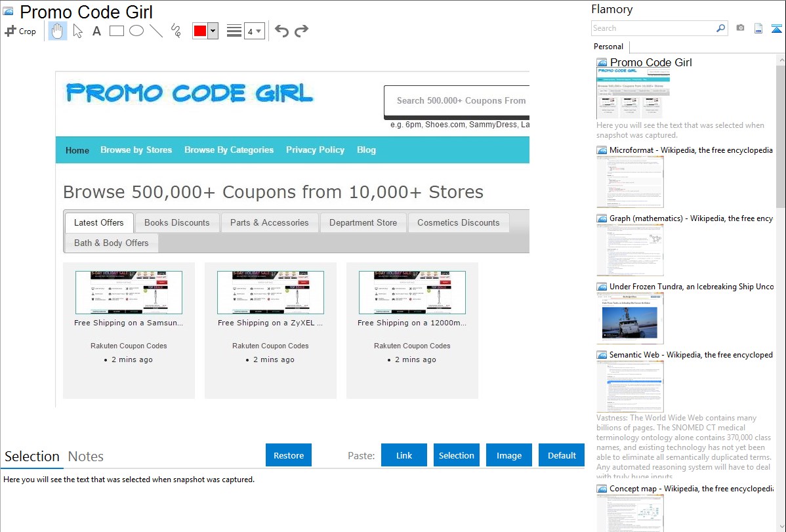Click the line thickness stacked-lines icon
The width and height of the screenshot is (786, 532).
234,31
